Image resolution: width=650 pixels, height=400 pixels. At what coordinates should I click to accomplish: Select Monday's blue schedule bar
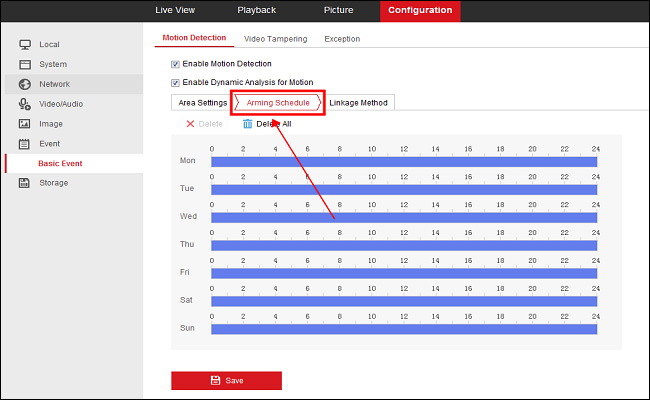click(x=404, y=162)
